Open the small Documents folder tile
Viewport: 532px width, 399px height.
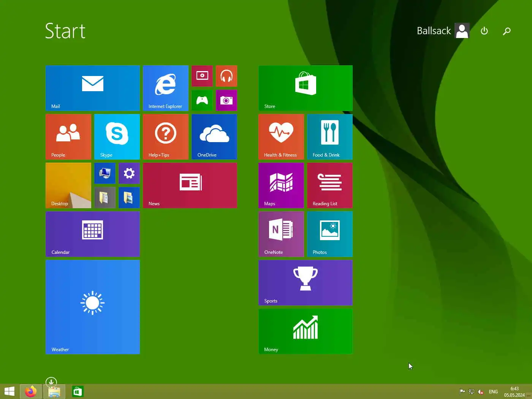point(105,198)
